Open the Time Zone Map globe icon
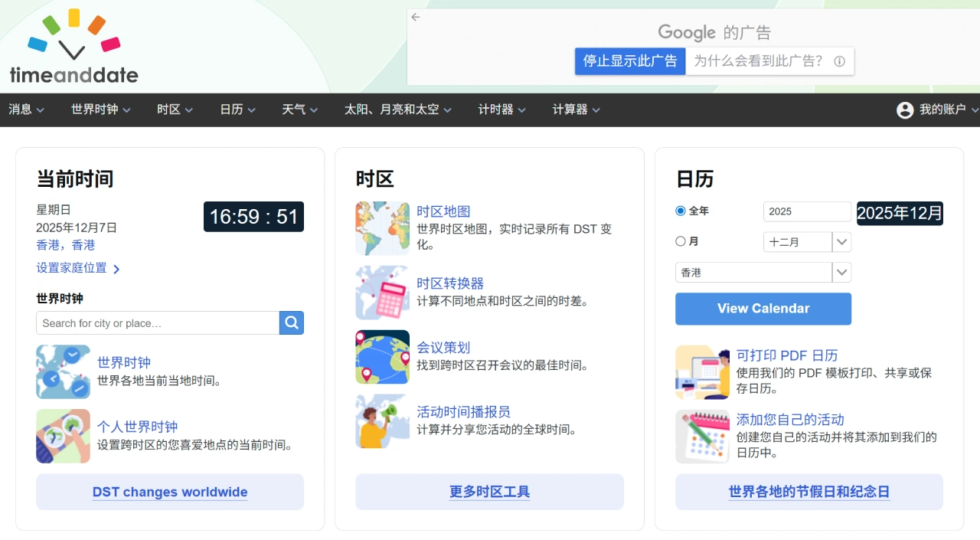Viewport: 980px width, 540px height. click(382, 228)
